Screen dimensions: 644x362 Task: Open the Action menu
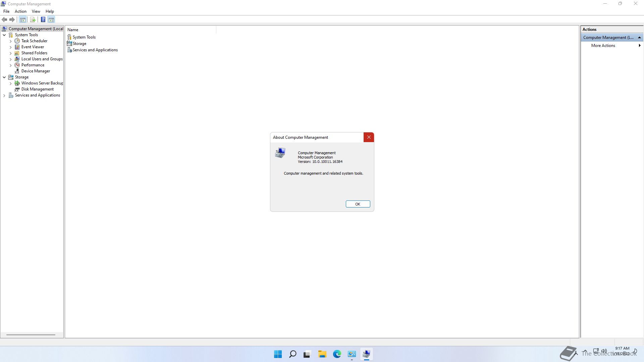pyautogui.click(x=20, y=11)
